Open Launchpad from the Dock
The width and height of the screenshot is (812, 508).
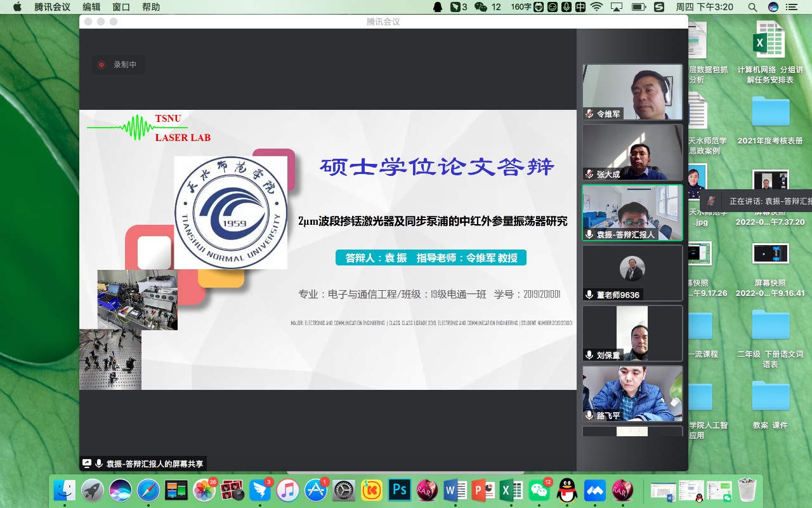[93, 490]
